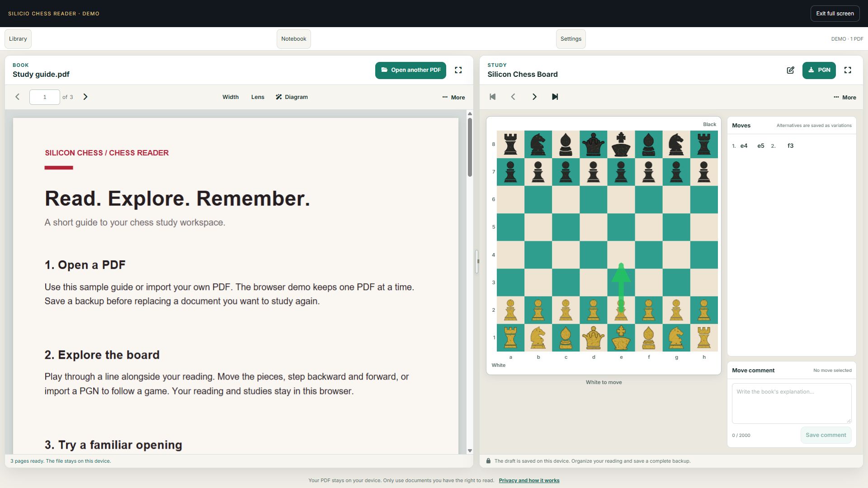Image resolution: width=868 pixels, height=488 pixels.
Task: Open the Library tab
Action: point(18,39)
